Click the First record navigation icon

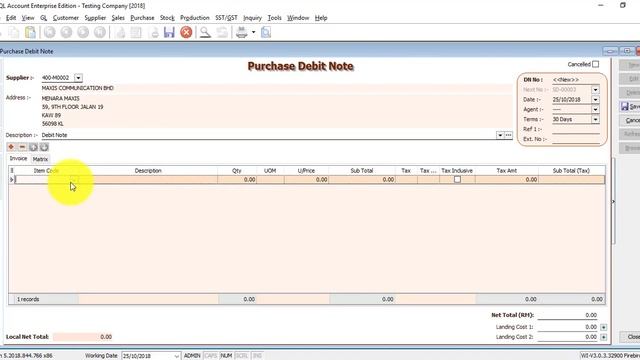coord(49,32)
